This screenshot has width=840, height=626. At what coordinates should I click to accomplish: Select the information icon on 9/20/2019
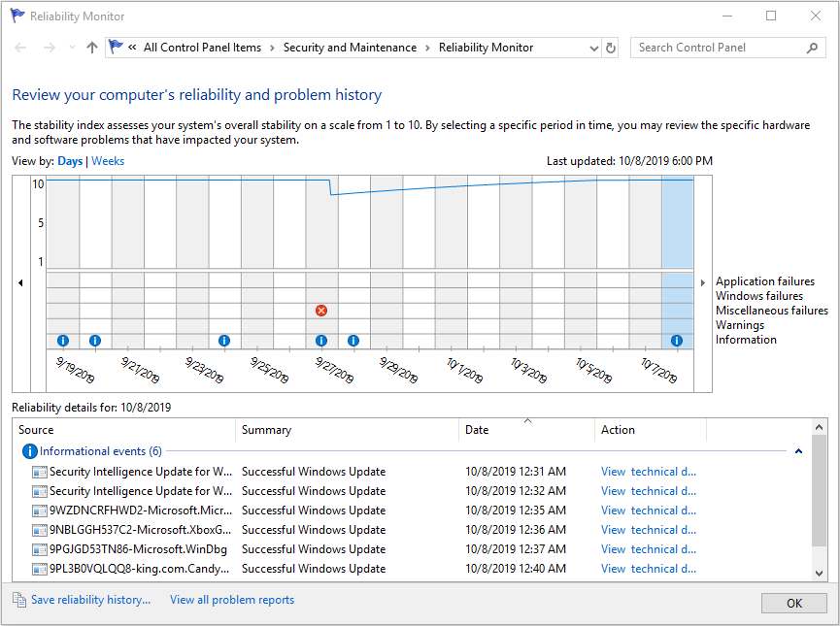[95, 341]
